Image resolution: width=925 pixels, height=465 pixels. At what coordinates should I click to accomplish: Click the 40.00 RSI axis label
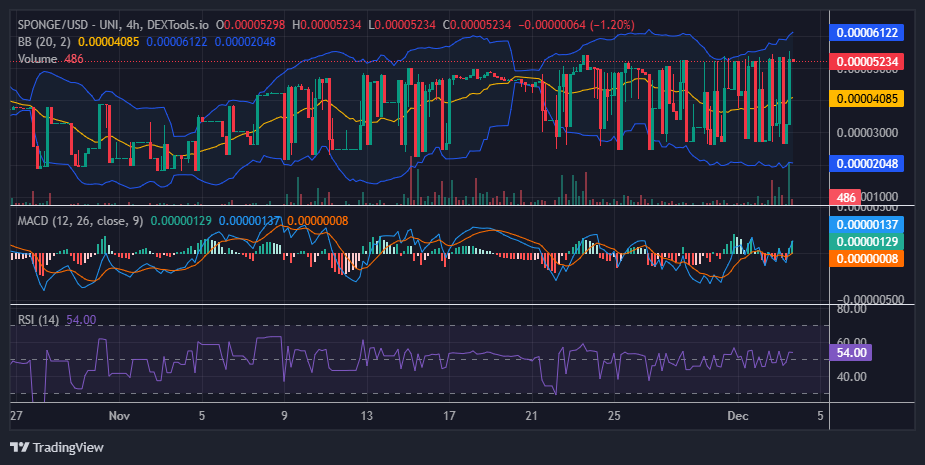point(851,376)
